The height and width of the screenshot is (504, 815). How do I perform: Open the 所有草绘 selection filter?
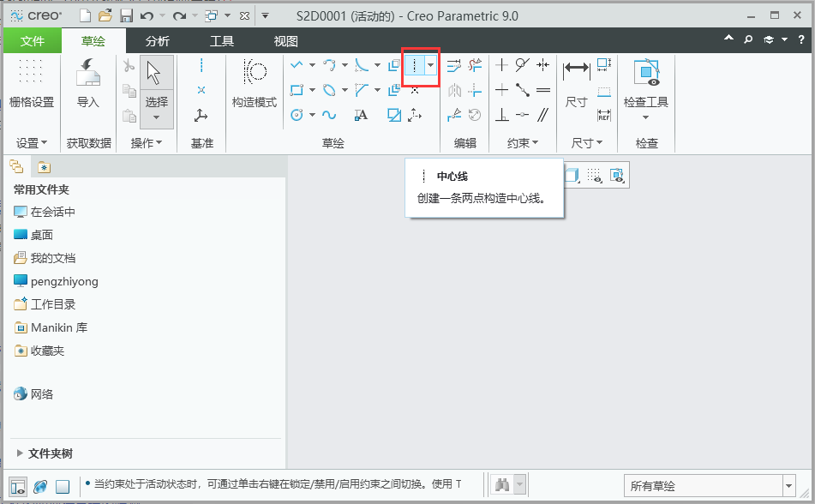point(710,486)
